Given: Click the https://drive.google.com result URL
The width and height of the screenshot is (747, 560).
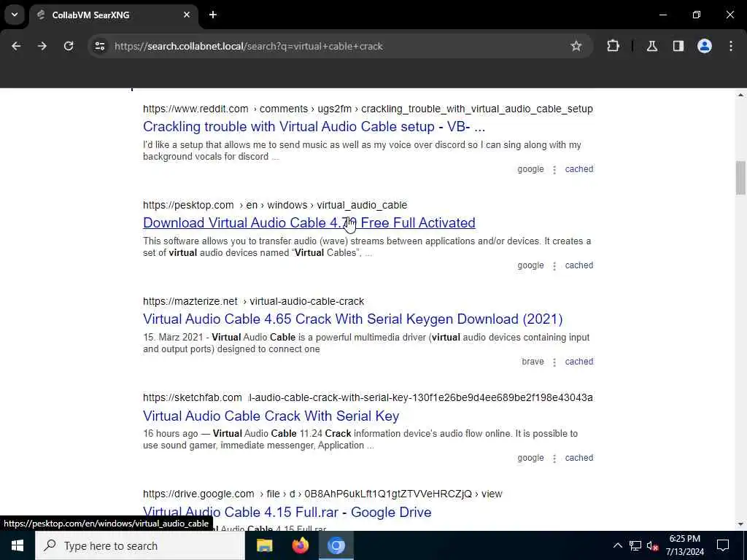Looking at the screenshot, I should pyautogui.click(x=198, y=494).
